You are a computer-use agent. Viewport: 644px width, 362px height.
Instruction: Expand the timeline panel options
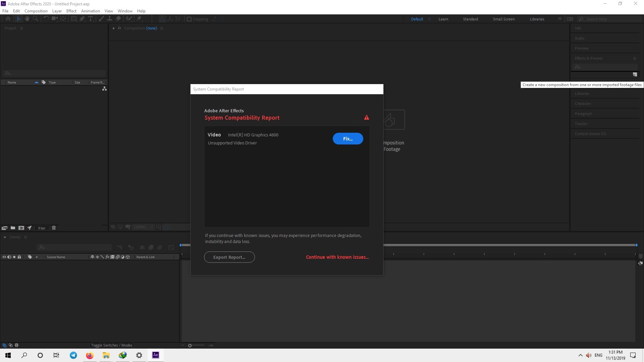pyautogui.click(x=25, y=237)
